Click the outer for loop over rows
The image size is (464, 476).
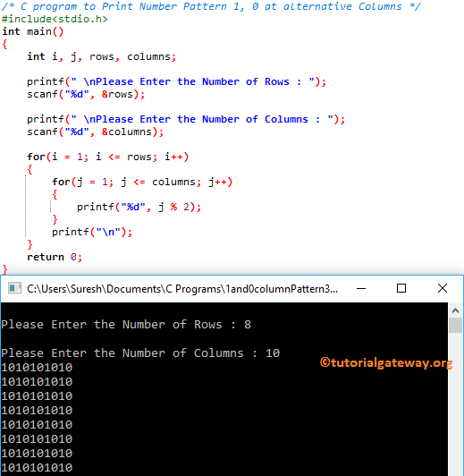click(107, 157)
